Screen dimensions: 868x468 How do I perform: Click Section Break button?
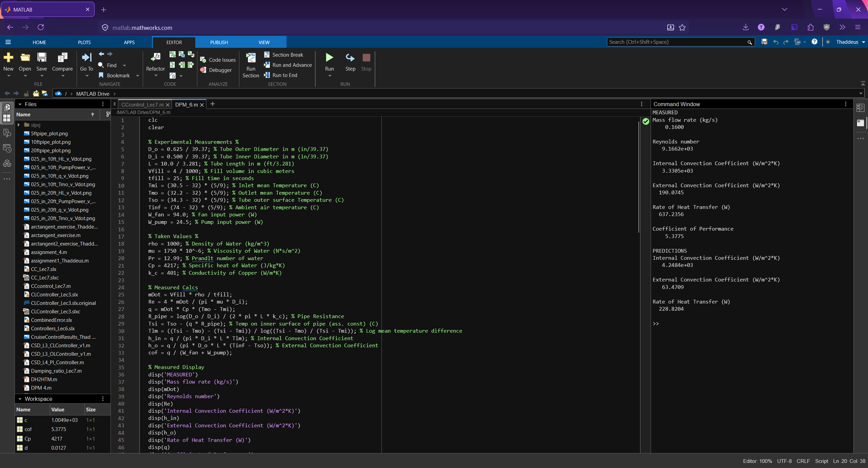click(284, 55)
